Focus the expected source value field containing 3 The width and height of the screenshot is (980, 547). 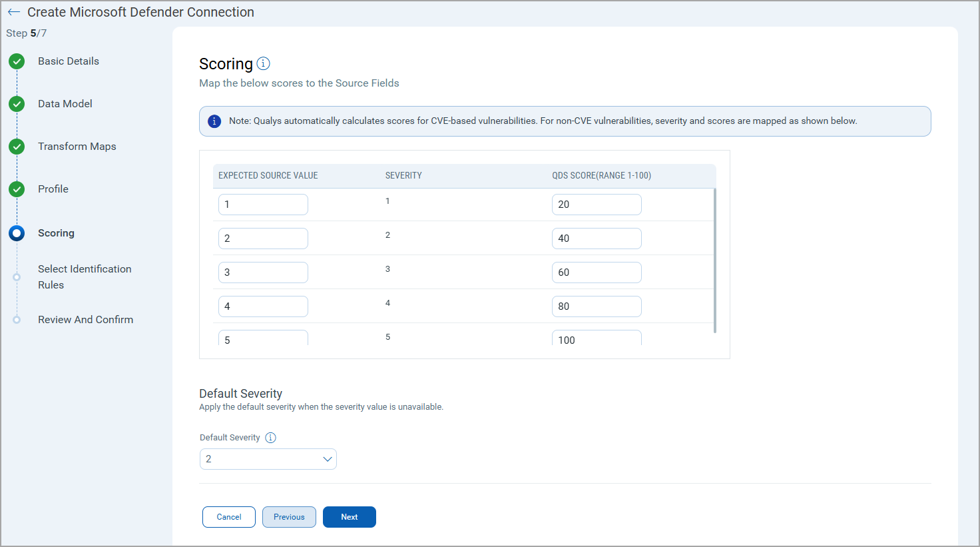pos(263,273)
